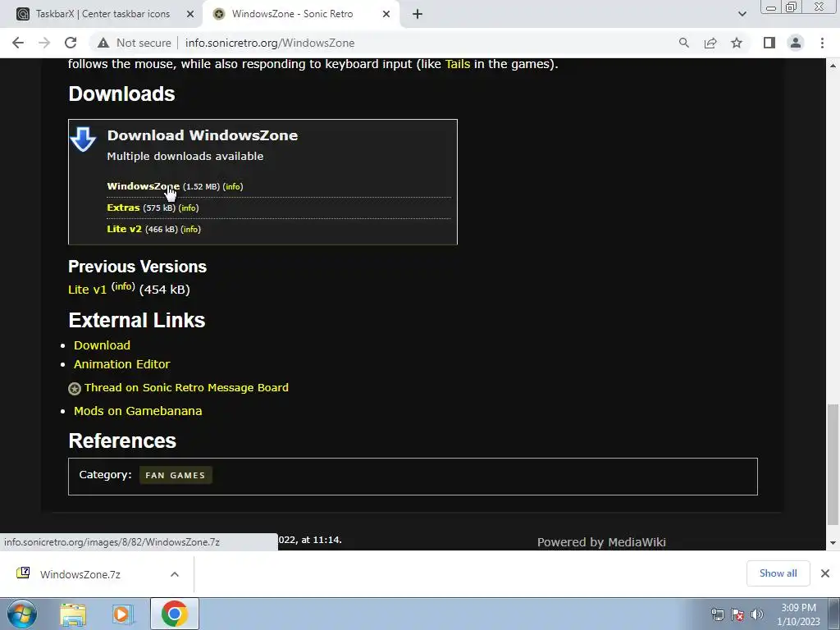Click the Not secure warning icon

tap(103, 43)
